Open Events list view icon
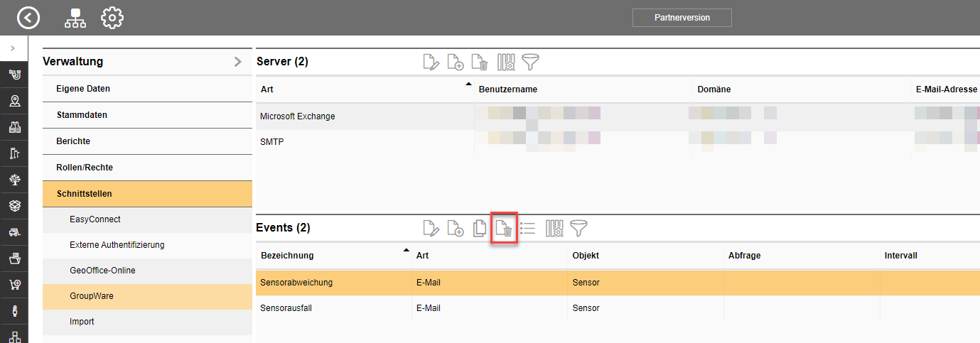The height and width of the screenshot is (343, 980). point(527,228)
